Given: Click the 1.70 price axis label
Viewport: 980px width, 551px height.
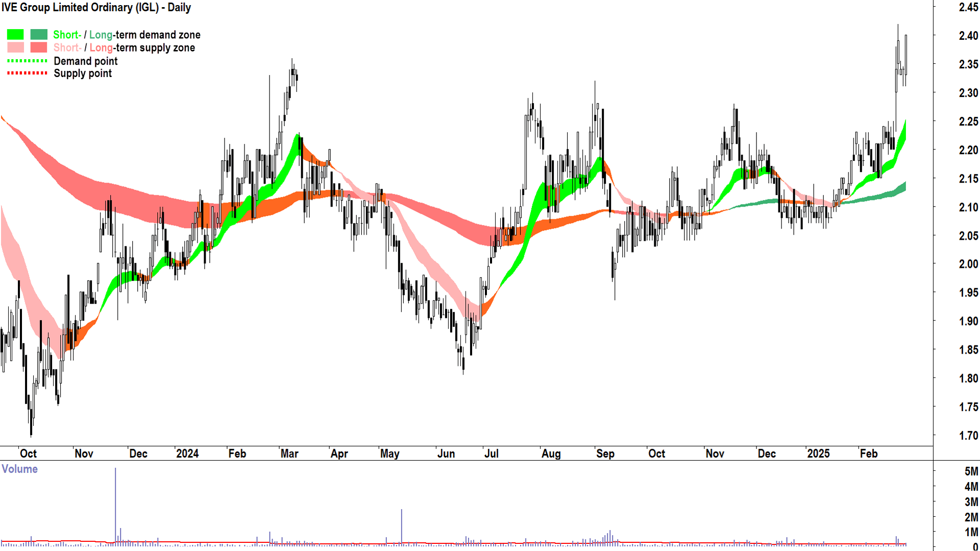Looking at the screenshot, I should [968, 435].
